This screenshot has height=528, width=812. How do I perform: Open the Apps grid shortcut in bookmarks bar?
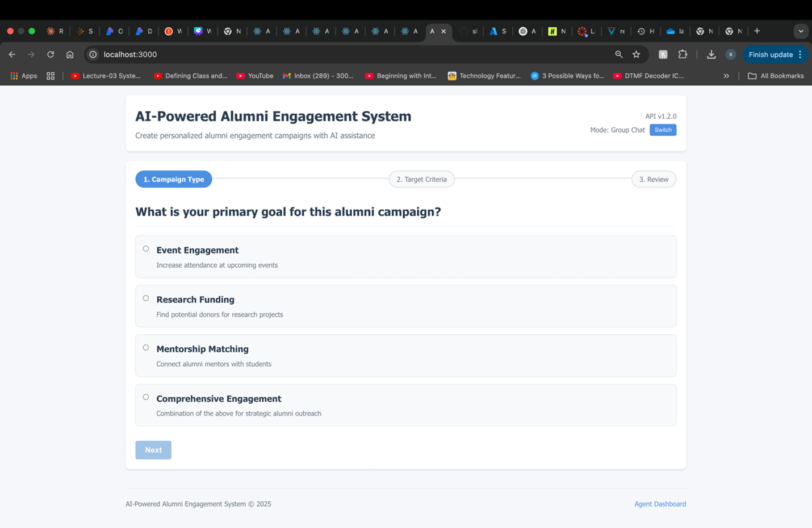[23, 76]
